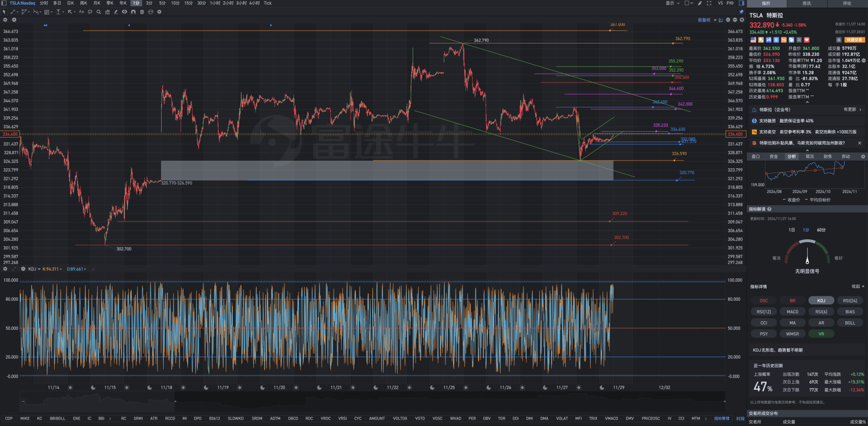Image resolution: width=868 pixels, height=426 pixels.
Task: Expand more indicators arrow in bottom bar
Action: tap(706, 418)
